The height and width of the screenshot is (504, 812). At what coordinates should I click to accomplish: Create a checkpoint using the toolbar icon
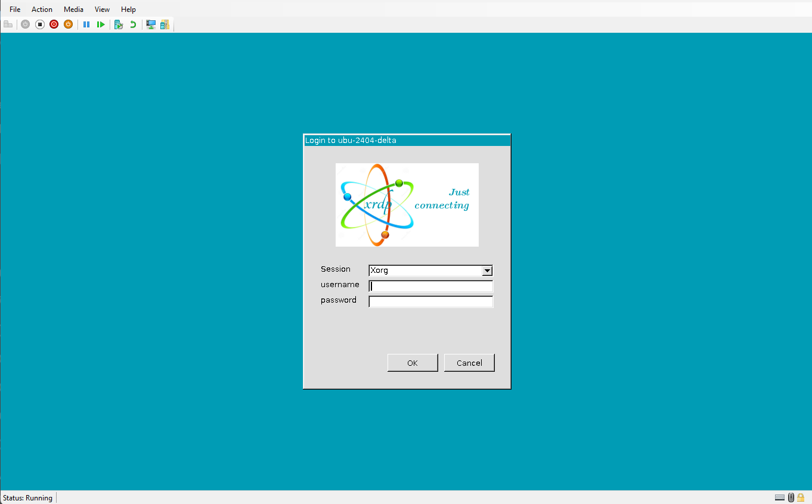119,24
